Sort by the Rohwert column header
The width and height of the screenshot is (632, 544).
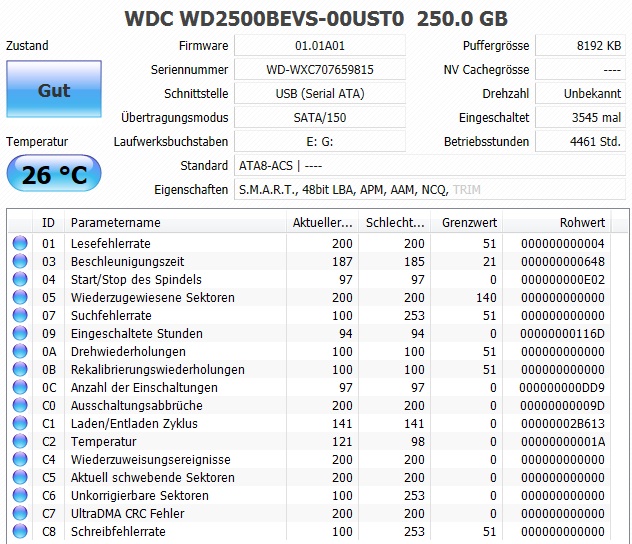pyautogui.click(x=557, y=222)
